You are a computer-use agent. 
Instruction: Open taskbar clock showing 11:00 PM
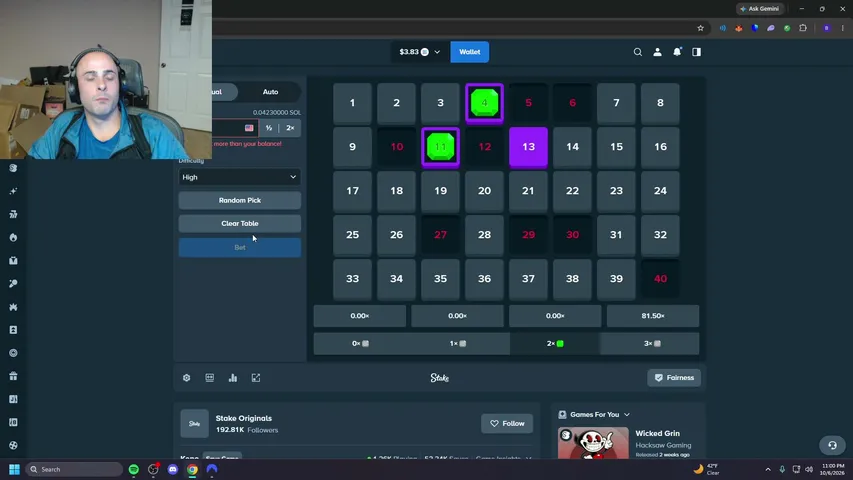832,469
